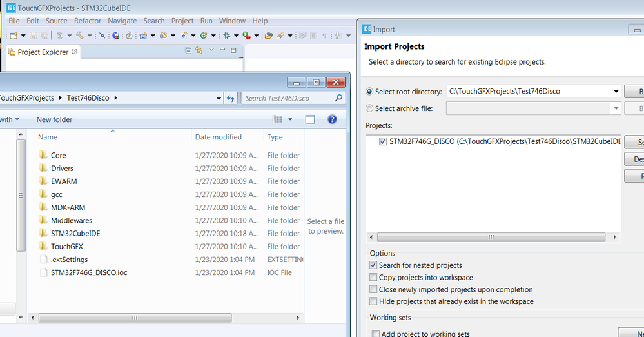The width and height of the screenshot is (644, 337).
Task: Click the build configuration gear icon
Action: point(60,36)
